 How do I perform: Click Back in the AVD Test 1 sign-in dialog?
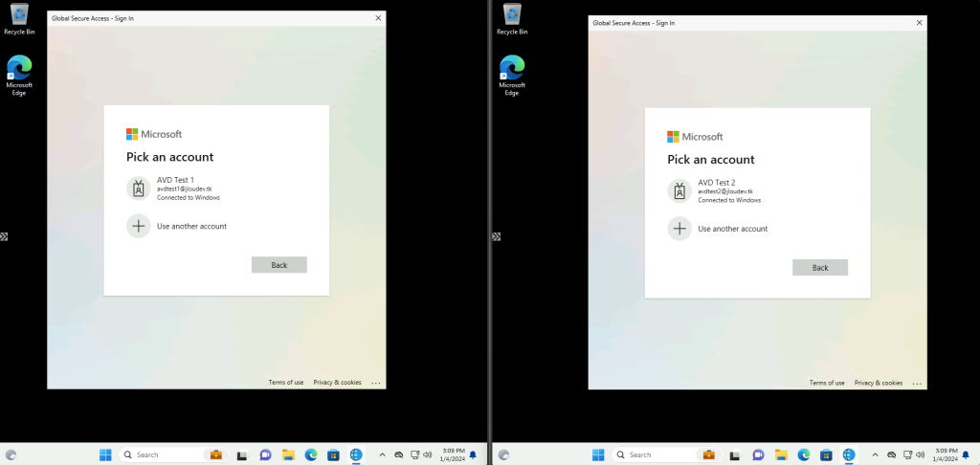click(278, 265)
